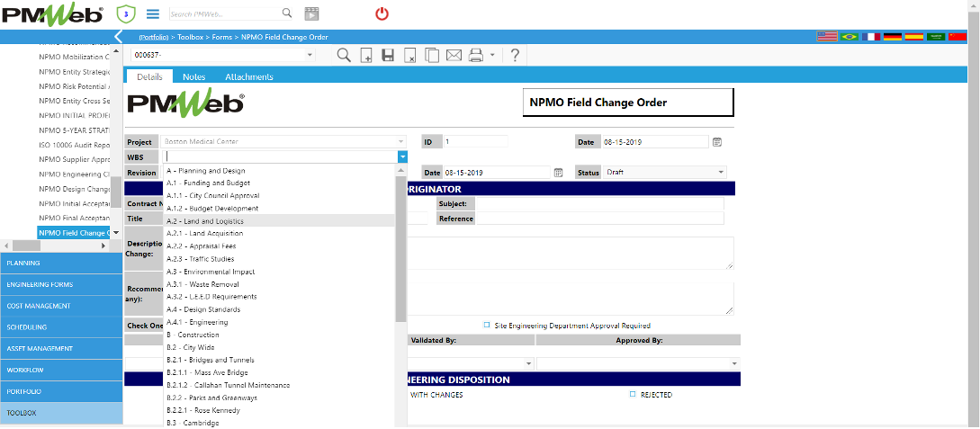
Task: Choose A.1 - Funding and Budget option
Action: [279, 183]
